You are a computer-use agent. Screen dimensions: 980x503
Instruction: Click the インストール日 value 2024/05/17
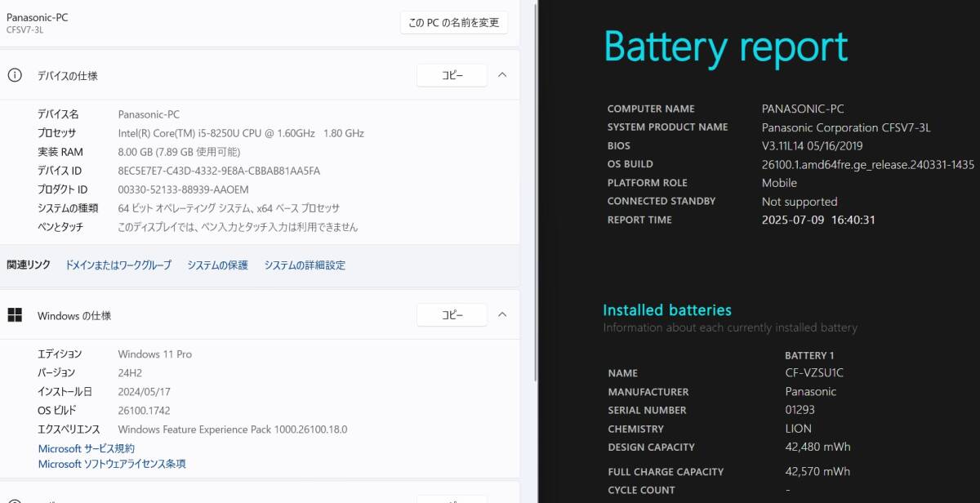pyautogui.click(x=144, y=392)
